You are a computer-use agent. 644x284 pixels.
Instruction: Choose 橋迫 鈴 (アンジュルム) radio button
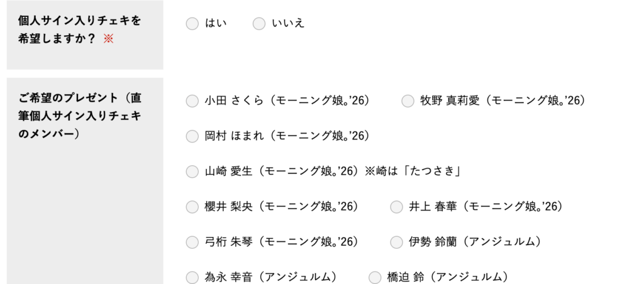click(375, 277)
